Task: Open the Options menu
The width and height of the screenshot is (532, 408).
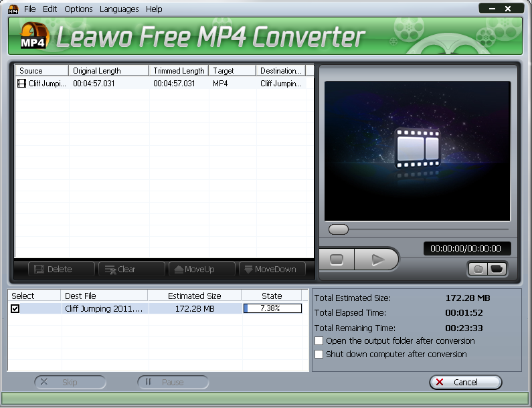Action: pos(78,9)
